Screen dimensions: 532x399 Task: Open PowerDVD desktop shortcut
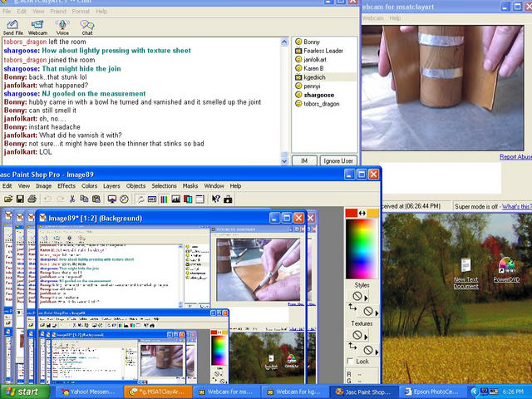tap(506, 270)
